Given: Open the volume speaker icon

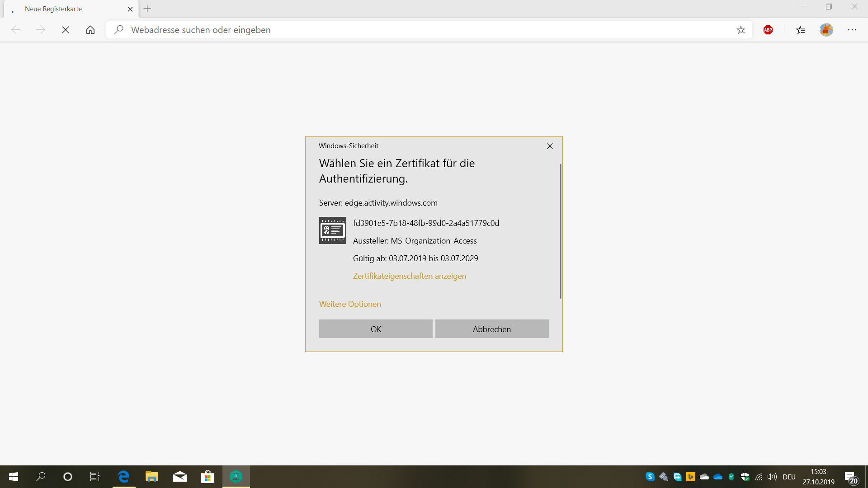Looking at the screenshot, I should coord(772,477).
